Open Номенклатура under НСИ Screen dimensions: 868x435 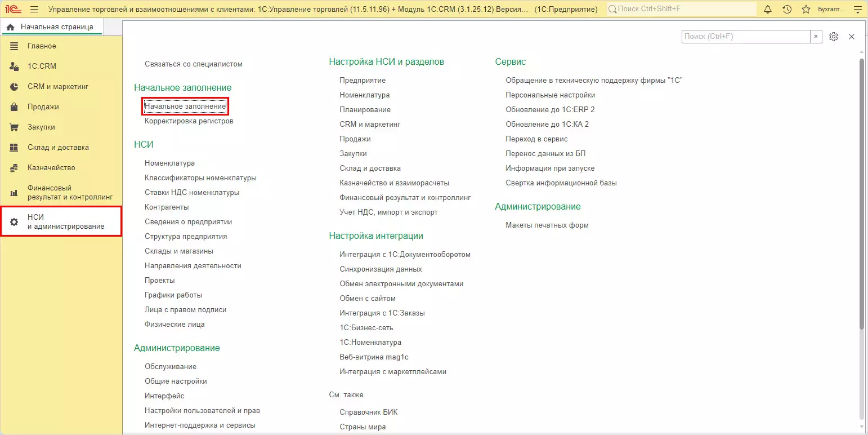170,163
